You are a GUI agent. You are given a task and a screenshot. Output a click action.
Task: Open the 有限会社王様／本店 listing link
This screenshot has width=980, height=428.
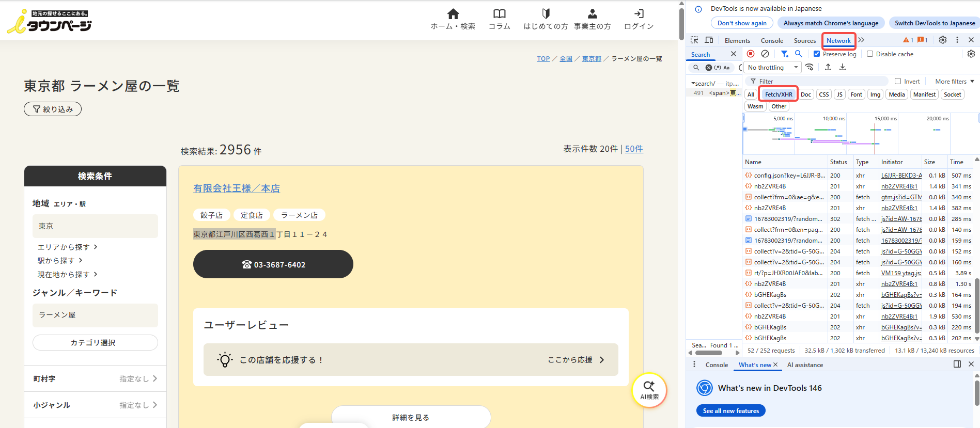pyautogui.click(x=237, y=188)
